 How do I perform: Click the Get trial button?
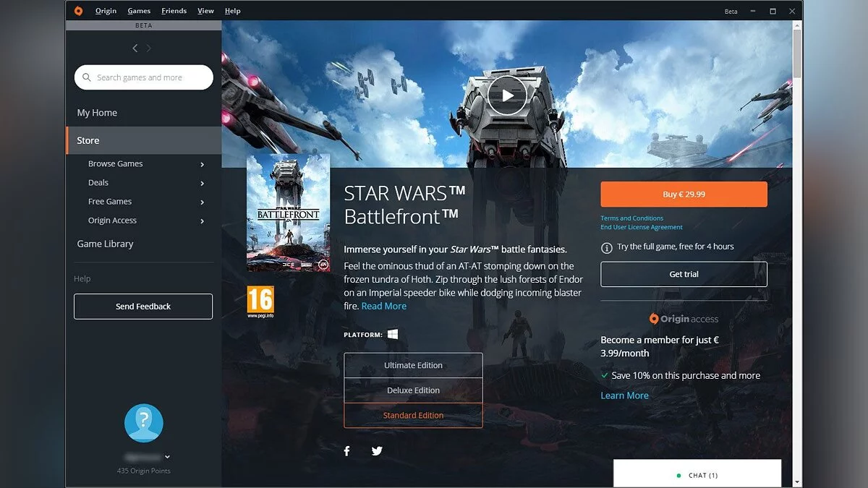(x=684, y=274)
